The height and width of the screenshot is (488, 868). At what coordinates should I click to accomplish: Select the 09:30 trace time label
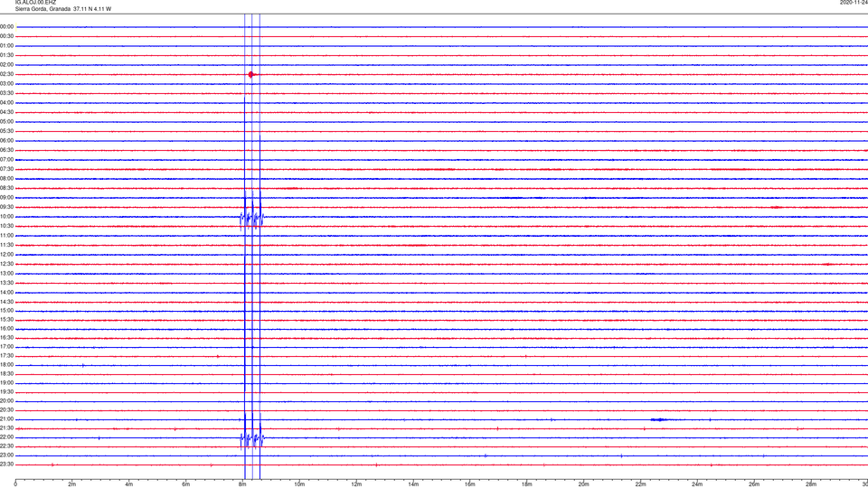click(6, 207)
